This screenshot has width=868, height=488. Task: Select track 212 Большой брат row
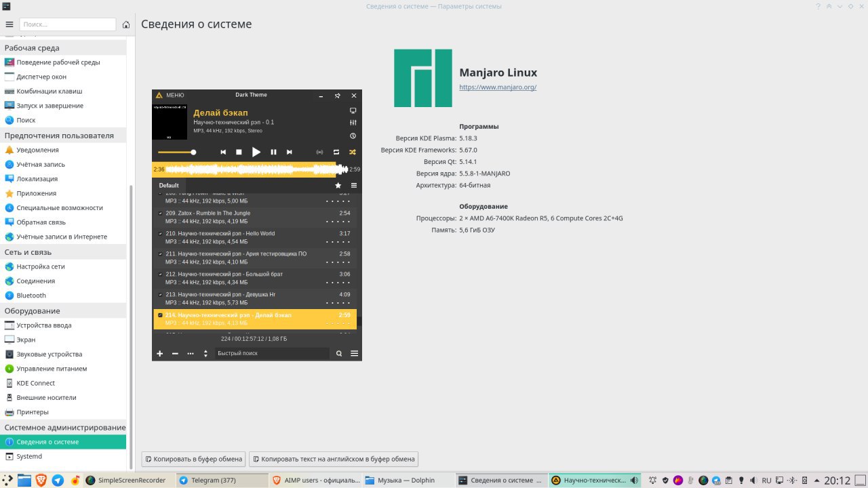coord(256,278)
